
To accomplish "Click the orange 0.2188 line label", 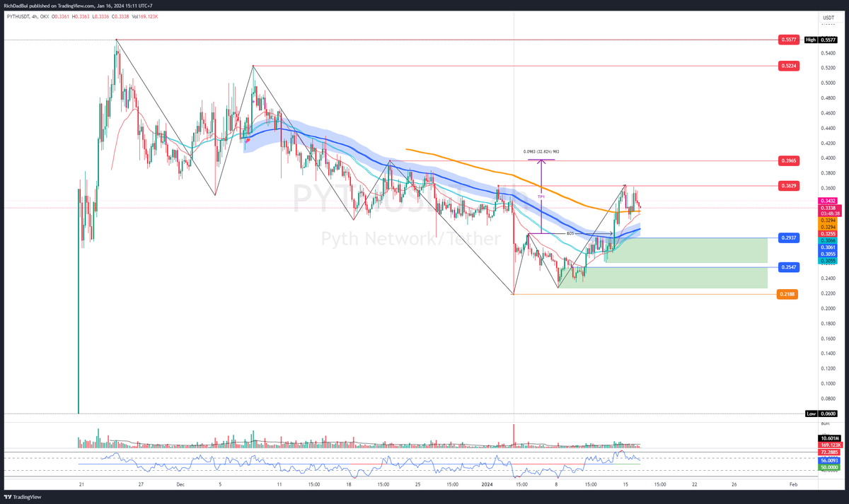I will pyautogui.click(x=788, y=294).
